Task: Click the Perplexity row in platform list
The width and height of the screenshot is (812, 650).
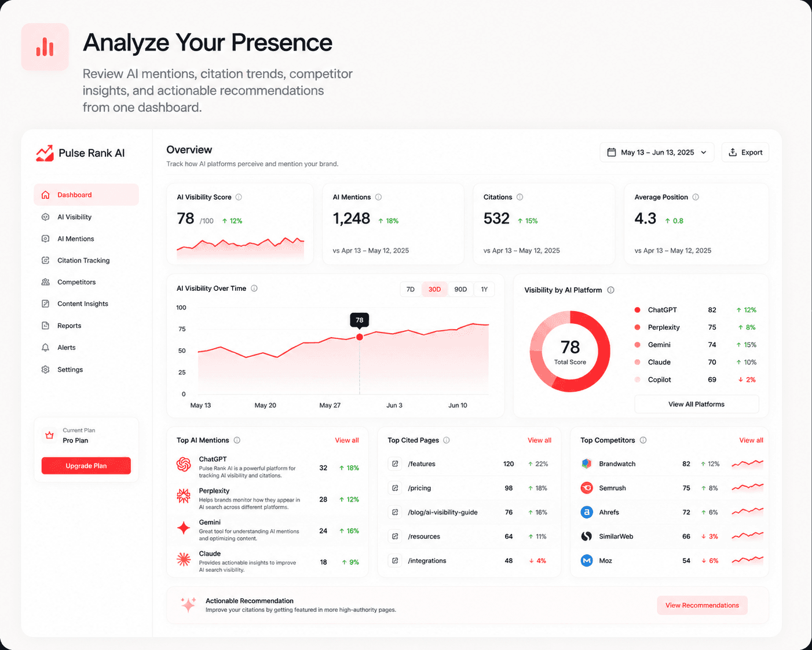Action: pyautogui.click(x=696, y=327)
